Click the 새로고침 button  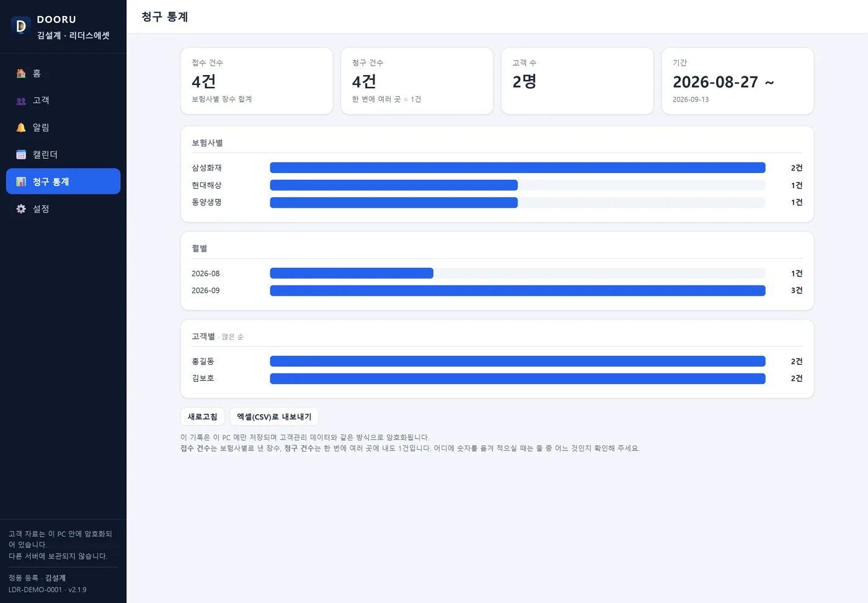203,417
